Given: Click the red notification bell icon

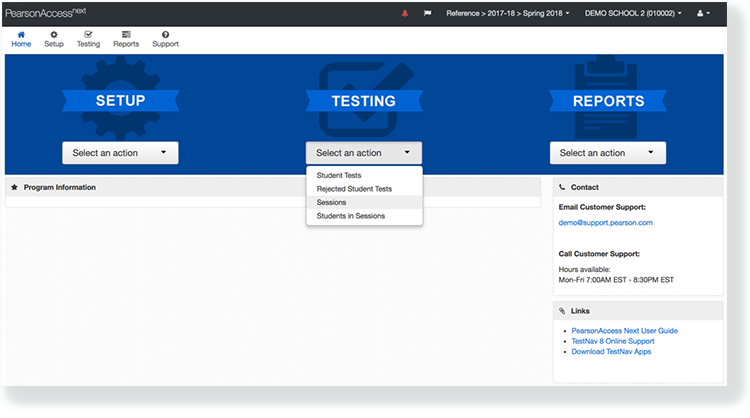Looking at the screenshot, I should (x=405, y=14).
